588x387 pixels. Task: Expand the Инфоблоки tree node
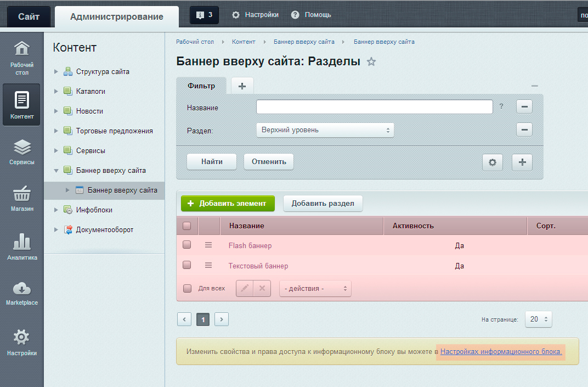pos(56,210)
